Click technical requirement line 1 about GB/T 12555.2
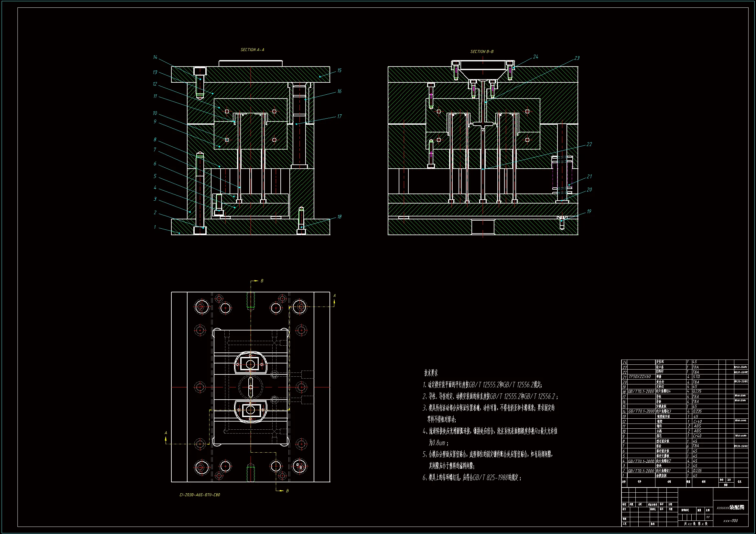The height and width of the screenshot is (534, 756). point(482,385)
